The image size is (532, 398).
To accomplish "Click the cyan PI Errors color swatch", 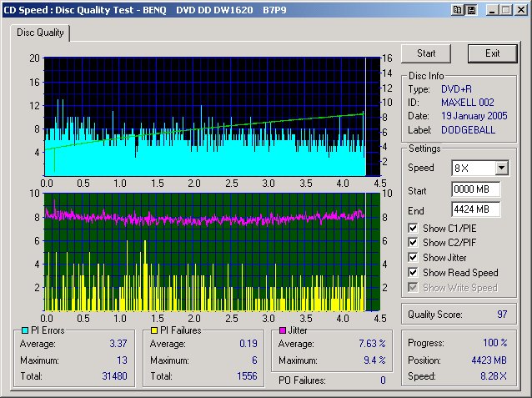I will [25, 330].
